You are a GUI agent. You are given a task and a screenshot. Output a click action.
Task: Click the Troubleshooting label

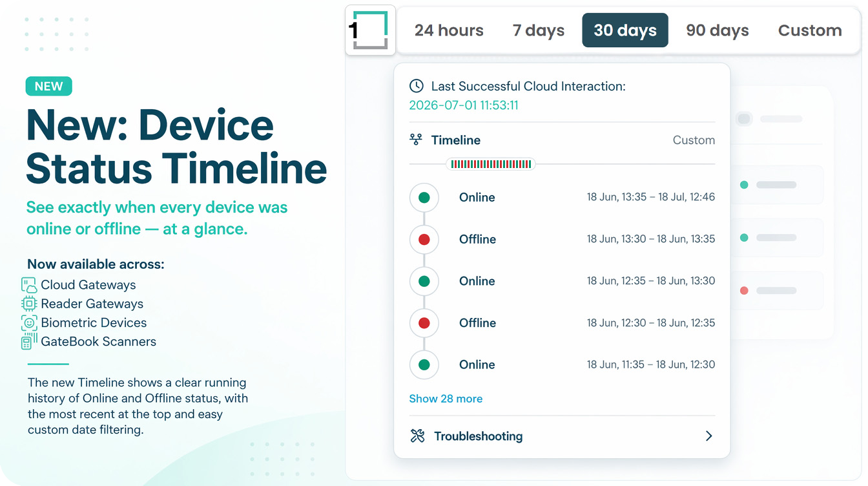coord(478,436)
